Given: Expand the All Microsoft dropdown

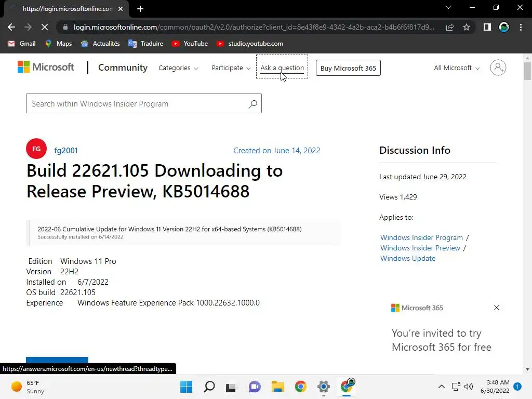Looking at the screenshot, I should point(457,68).
